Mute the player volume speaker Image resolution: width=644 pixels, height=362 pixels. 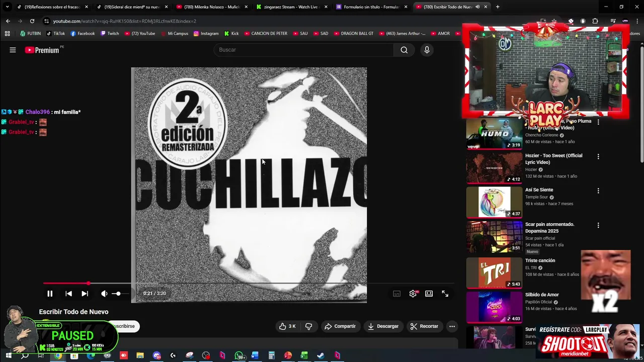coord(104,294)
